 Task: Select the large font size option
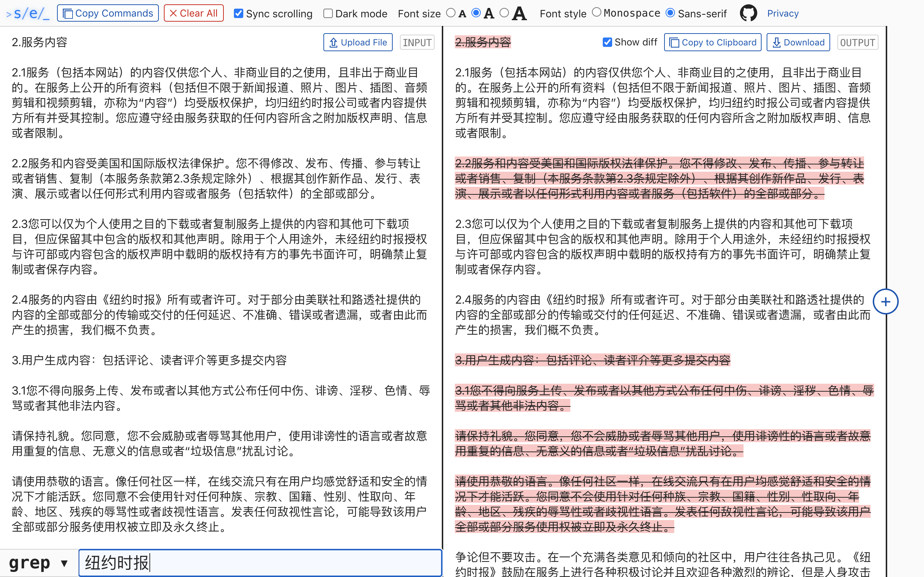click(504, 13)
